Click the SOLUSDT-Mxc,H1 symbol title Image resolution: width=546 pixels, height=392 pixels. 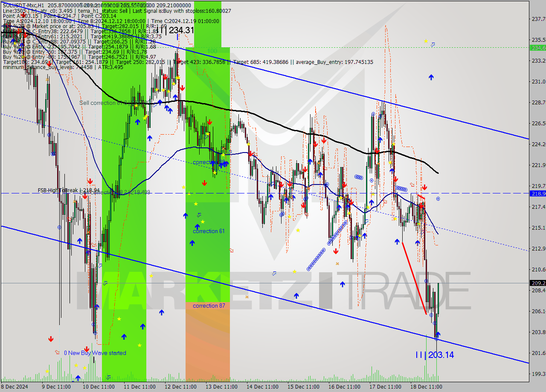tap(23, 5)
